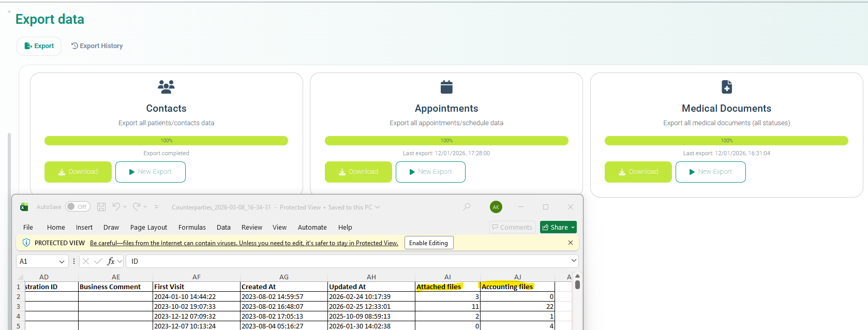
Task: Expand the Name Box dropdown
Action: tap(62, 262)
